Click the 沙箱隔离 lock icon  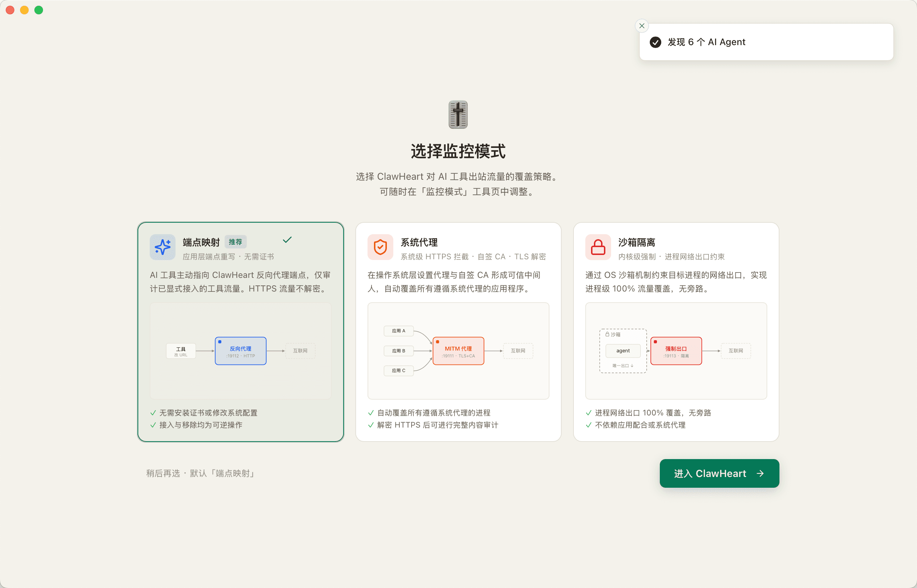[598, 247]
